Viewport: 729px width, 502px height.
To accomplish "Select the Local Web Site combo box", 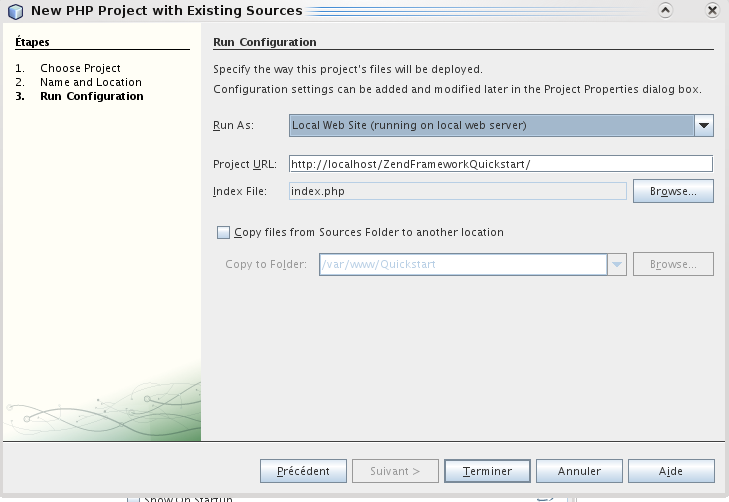I will tap(491, 125).
